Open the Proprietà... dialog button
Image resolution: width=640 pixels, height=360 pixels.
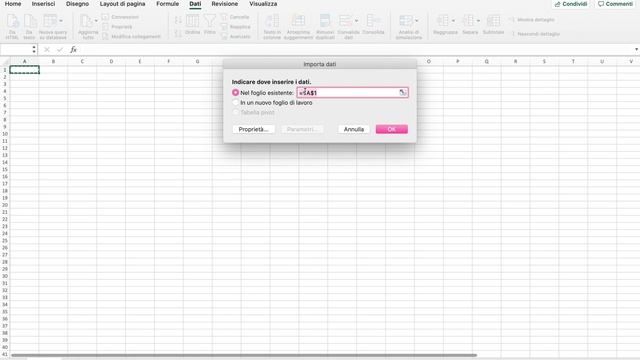click(253, 129)
